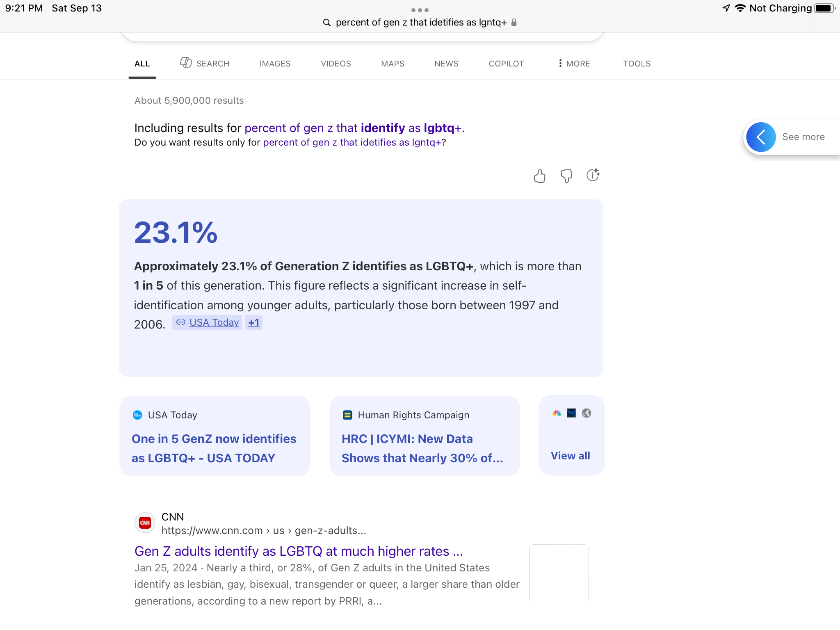Switch to the News tab
The height and width of the screenshot is (630, 840).
point(446,64)
